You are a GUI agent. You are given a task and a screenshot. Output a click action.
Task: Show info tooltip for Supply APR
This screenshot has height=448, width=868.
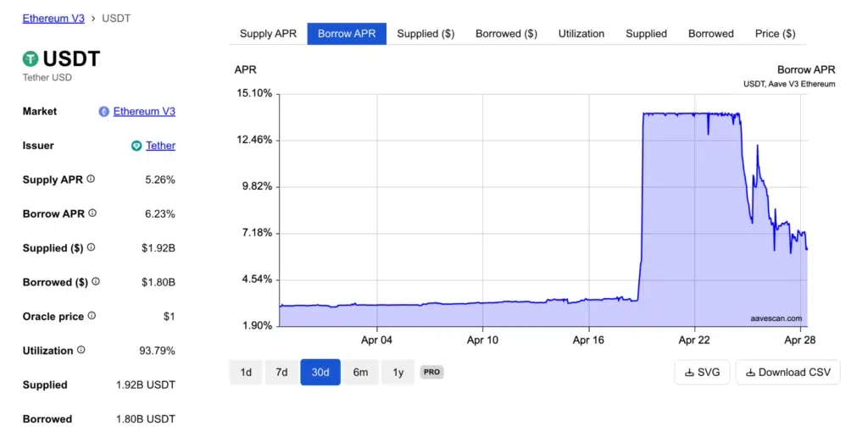pos(91,180)
